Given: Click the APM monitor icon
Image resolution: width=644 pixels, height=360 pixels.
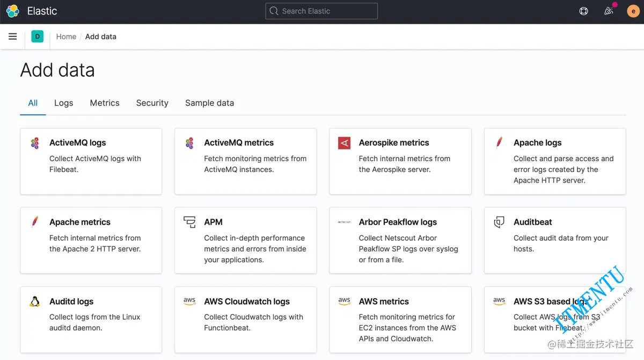Looking at the screenshot, I should [x=189, y=222].
